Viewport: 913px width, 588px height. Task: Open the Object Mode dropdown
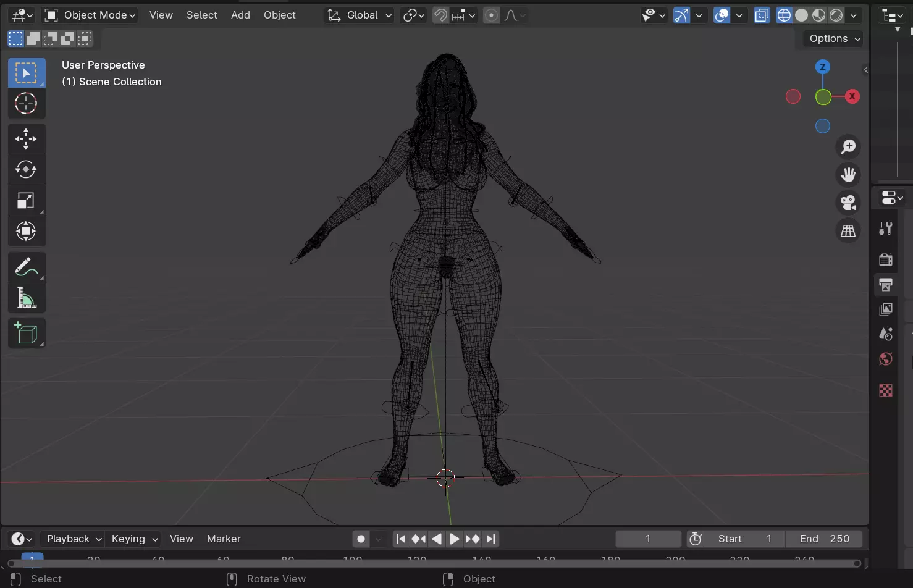point(90,15)
